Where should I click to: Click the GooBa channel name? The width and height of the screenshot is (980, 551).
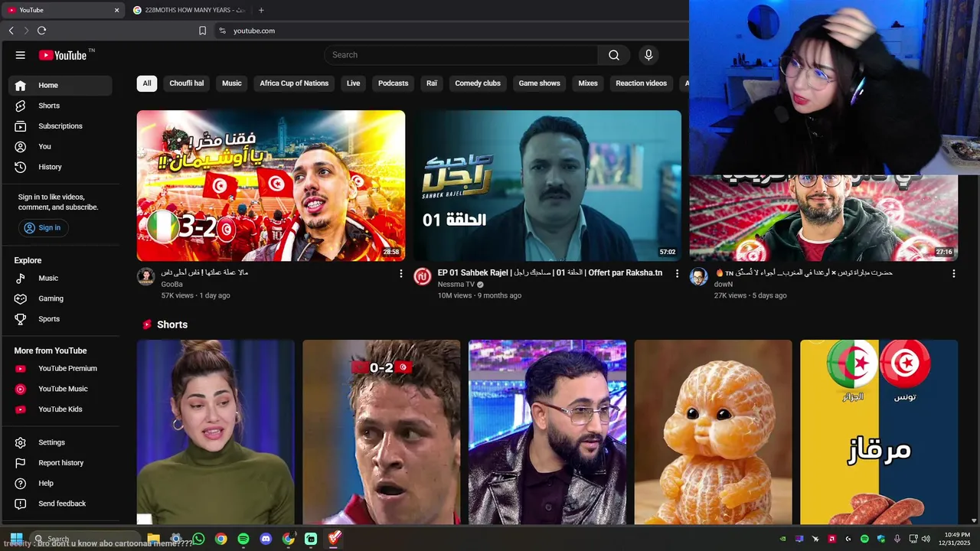point(172,285)
